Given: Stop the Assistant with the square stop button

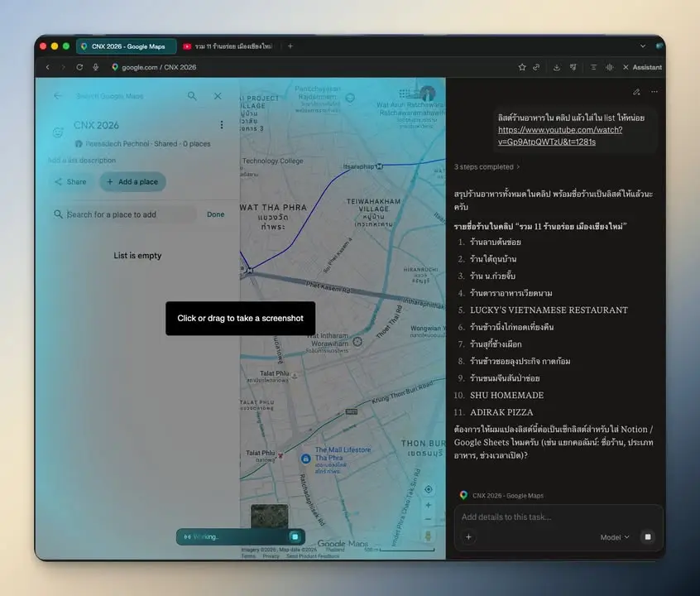Looking at the screenshot, I should pos(648,537).
